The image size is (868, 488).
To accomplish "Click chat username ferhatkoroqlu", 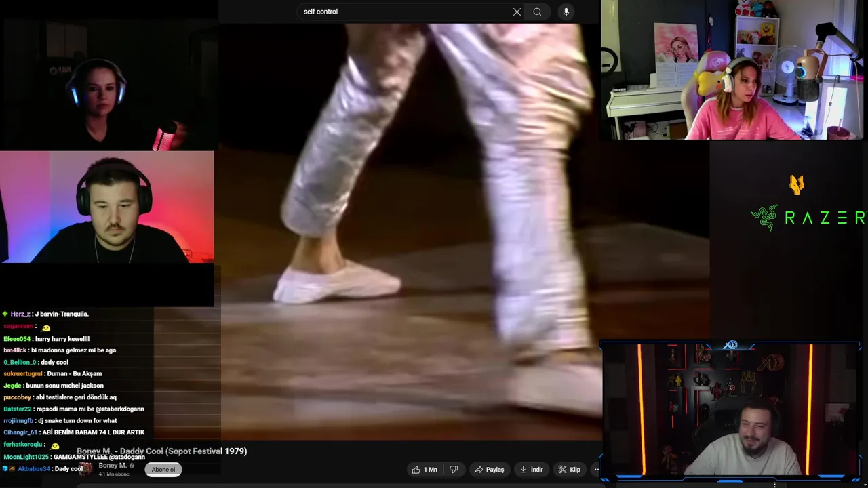I will click(23, 445).
